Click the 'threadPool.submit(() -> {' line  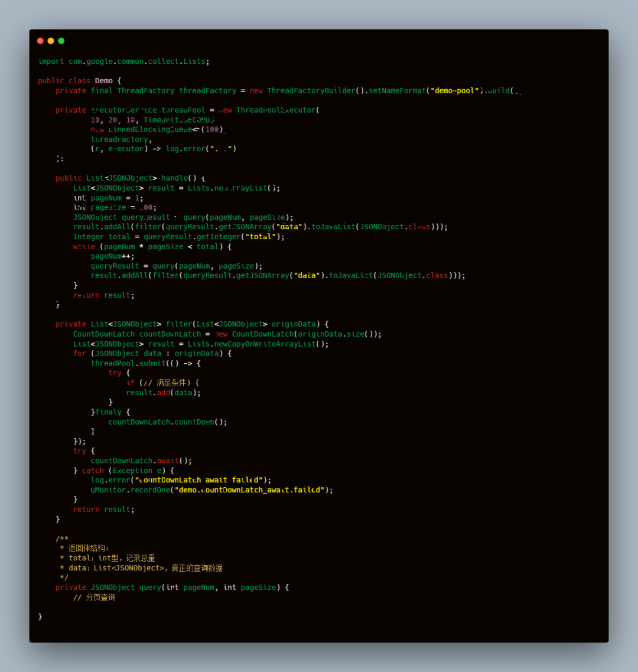pos(145,363)
